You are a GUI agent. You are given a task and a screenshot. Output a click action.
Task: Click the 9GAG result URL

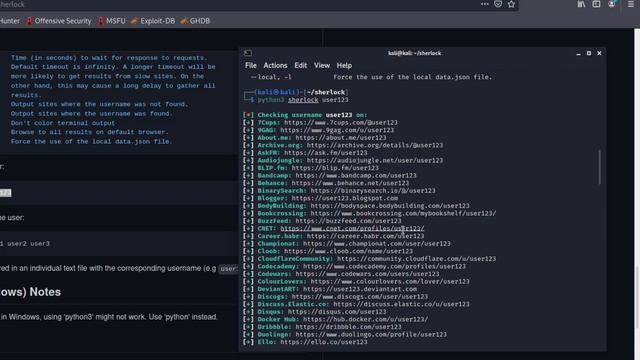pyautogui.click(x=337, y=130)
